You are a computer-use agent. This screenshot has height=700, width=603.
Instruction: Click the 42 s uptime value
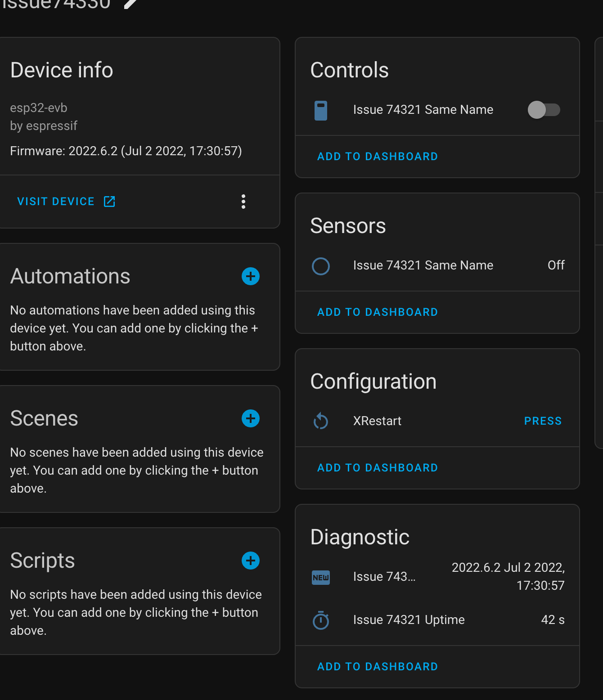pos(552,620)
